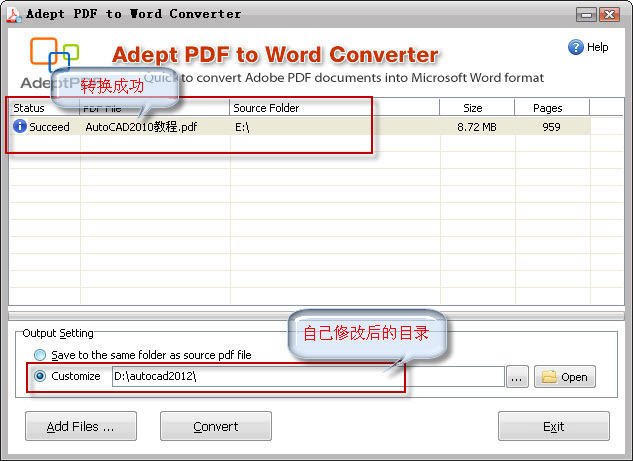Sort by Size column header
Viewport: 633px width, 461px height.
[x=477, y=108]
